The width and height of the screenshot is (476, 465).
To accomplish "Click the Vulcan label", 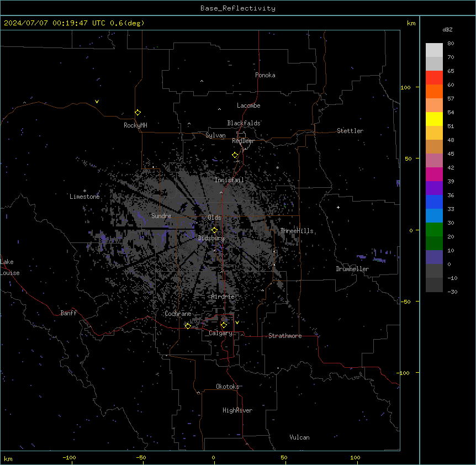I will pyautogui.click(x=300, y=437).
